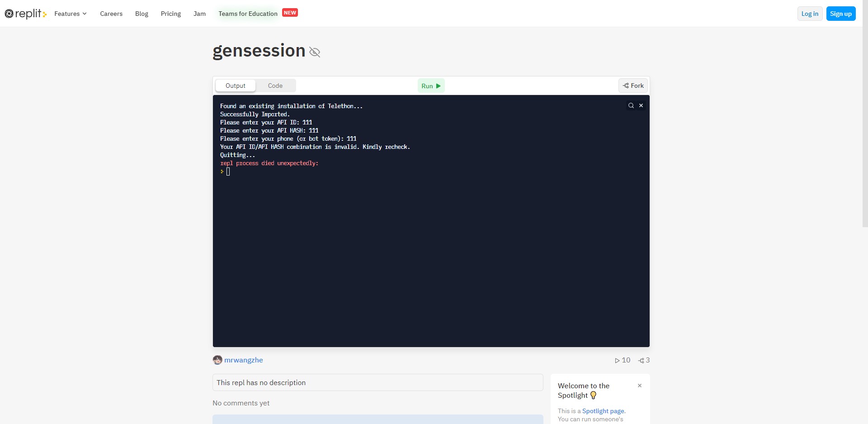Open mrwangzhe's profile link
This screenshot has height=424, width=868.
[243, 360]
